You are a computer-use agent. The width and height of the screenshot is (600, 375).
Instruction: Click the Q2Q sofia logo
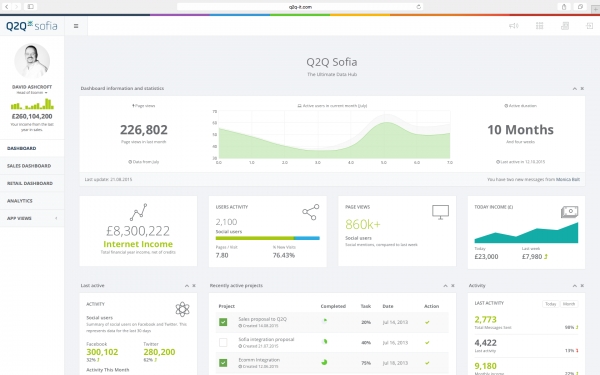(31, 26)
